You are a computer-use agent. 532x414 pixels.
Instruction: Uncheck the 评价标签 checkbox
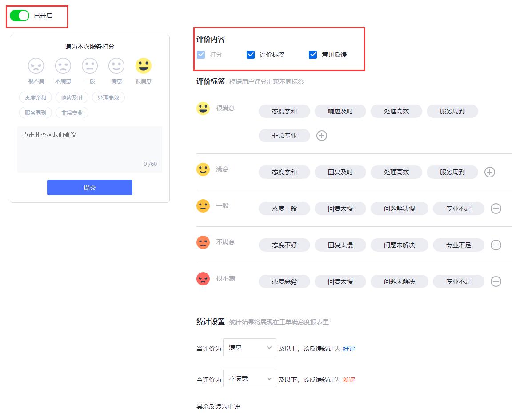pyautogui.click(x=251, y=55)
